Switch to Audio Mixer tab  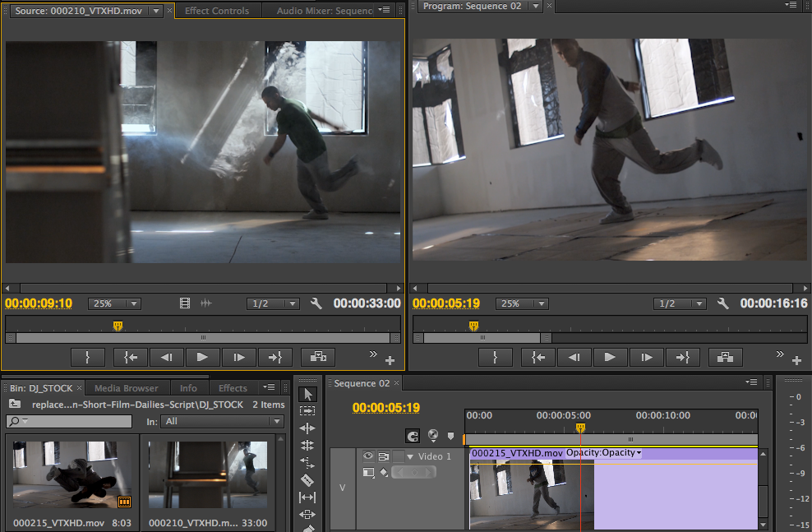click(x=324, y=11)
